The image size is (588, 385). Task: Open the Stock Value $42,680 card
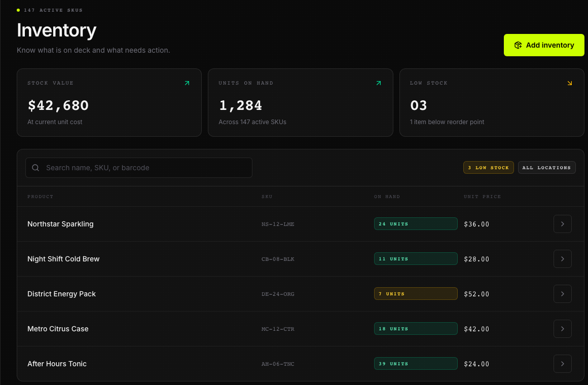tap(109, 102)
